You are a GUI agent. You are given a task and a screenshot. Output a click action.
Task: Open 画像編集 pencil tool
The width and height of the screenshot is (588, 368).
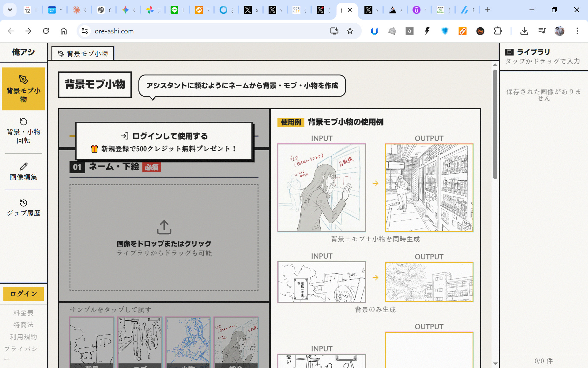pos(24,171)
